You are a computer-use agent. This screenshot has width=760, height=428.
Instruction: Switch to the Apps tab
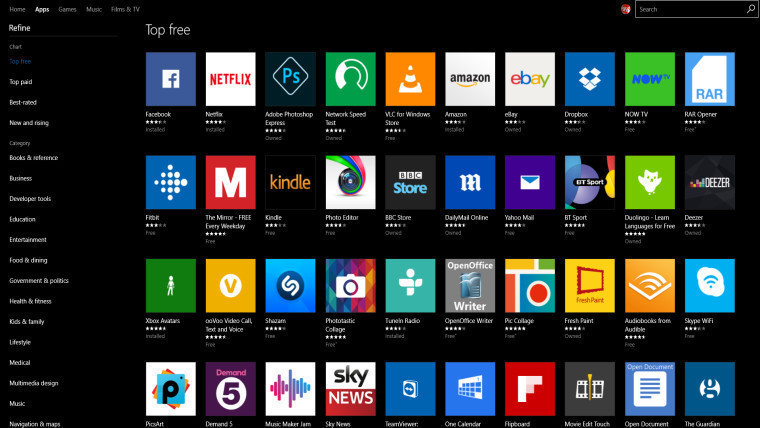[42, 9]
